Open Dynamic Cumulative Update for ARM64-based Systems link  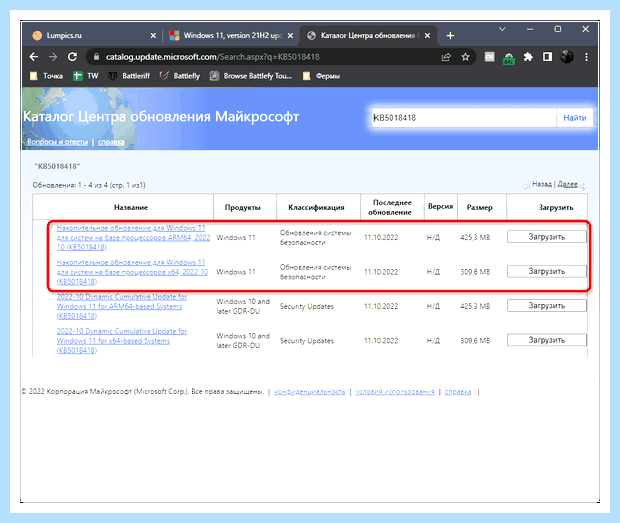coord(122,306)
